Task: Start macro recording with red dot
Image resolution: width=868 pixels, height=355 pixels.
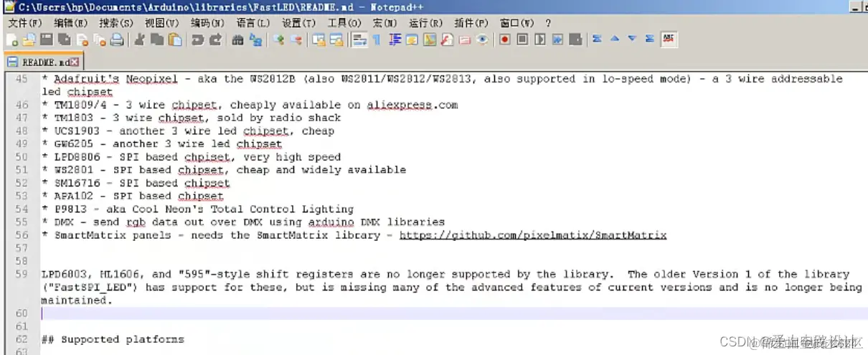Action: (x=505, y=39)
